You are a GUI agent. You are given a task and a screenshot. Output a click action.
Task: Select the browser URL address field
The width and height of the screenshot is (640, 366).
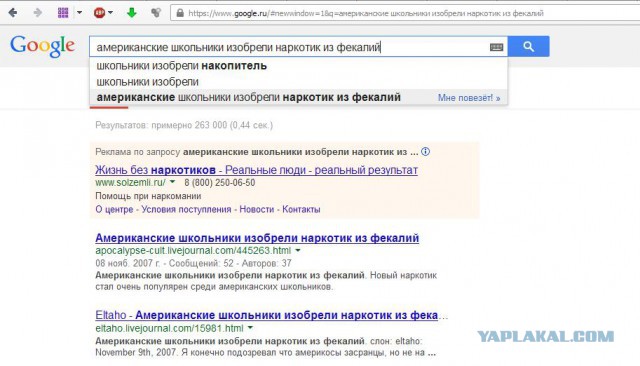pyautogui.click(x=405, y=13)
